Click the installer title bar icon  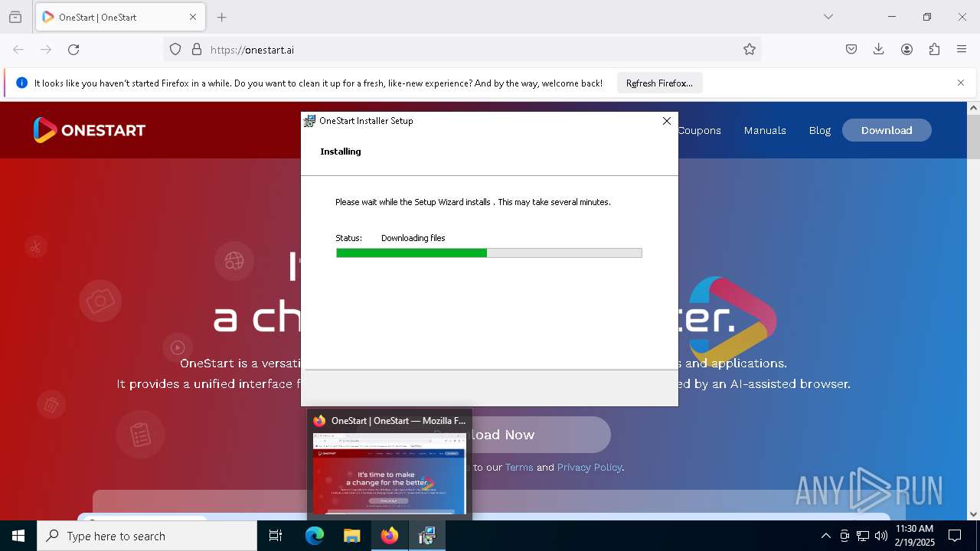pyautogui.click(x=309, y=121)
